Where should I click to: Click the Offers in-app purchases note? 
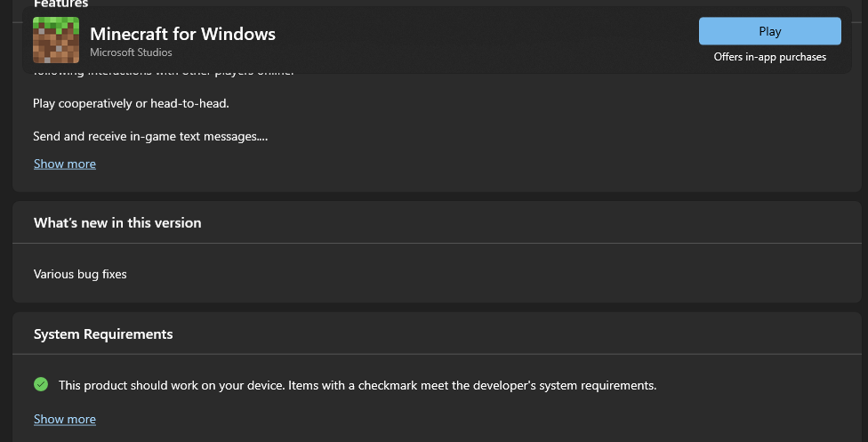coord(769,57)
